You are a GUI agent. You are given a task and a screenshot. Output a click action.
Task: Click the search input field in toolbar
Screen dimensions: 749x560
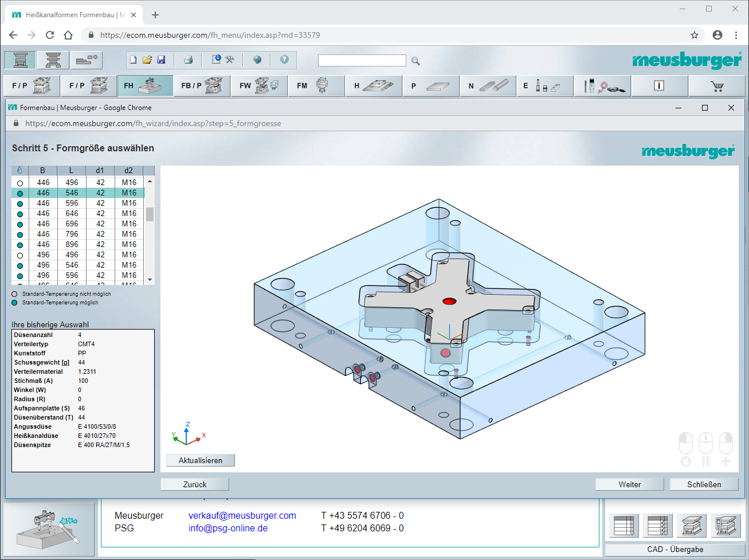(x=362, y=60)
